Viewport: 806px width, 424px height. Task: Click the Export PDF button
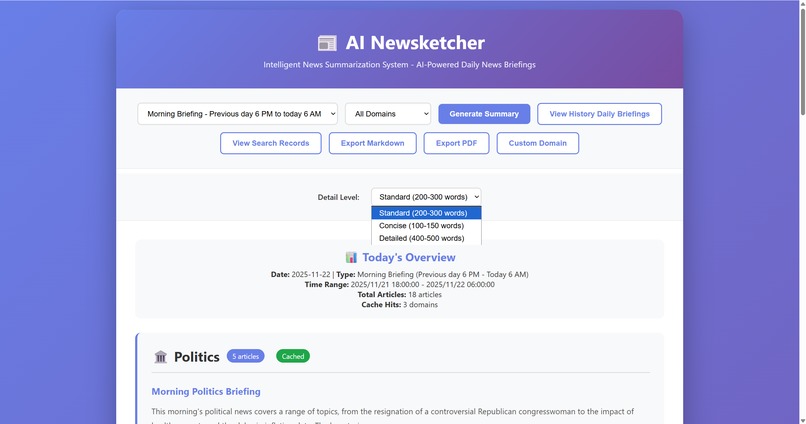pos(456,143)
